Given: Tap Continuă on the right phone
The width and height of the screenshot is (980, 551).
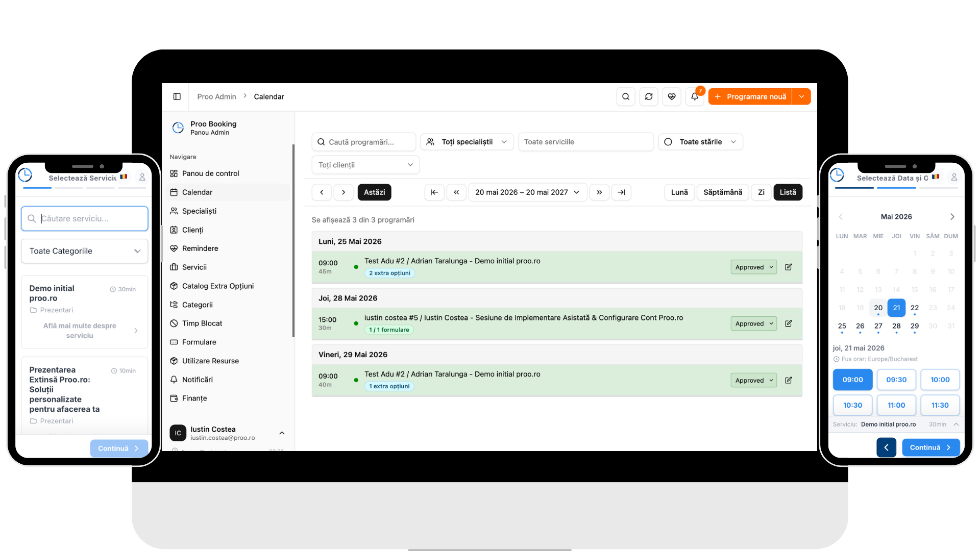Looking at the screenshot, I should pos(931,447).
